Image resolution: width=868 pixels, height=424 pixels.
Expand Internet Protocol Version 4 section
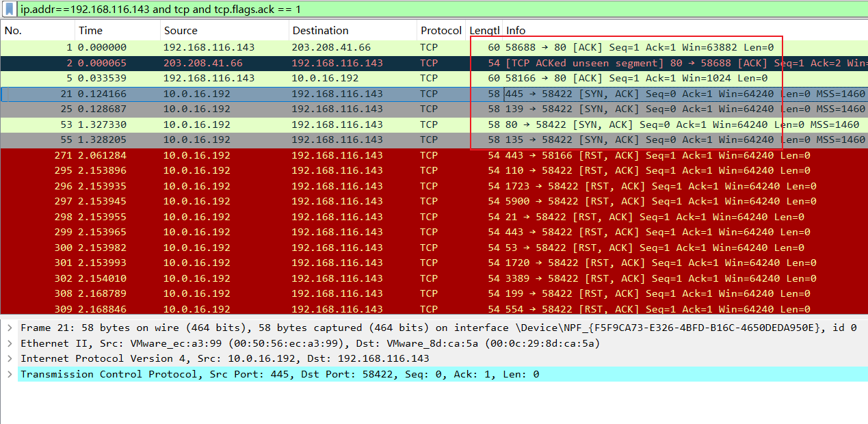10,359
